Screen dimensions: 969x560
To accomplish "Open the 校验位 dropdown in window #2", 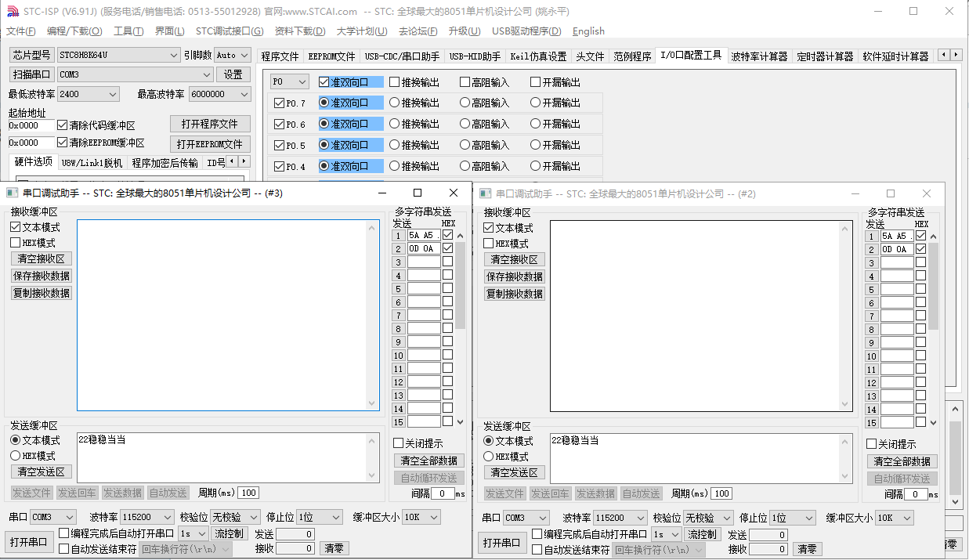I will pyautogui.click(x=725, y=518).
